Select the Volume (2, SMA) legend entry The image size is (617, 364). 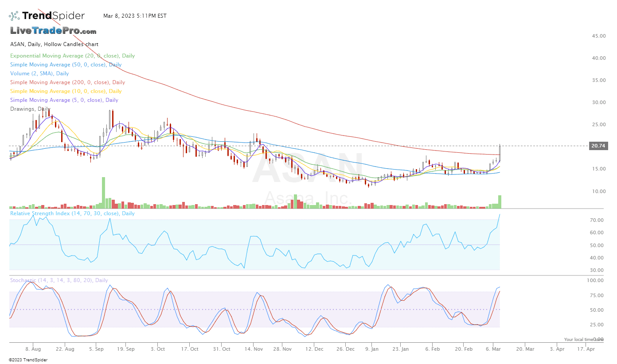[x=39, y=74]
